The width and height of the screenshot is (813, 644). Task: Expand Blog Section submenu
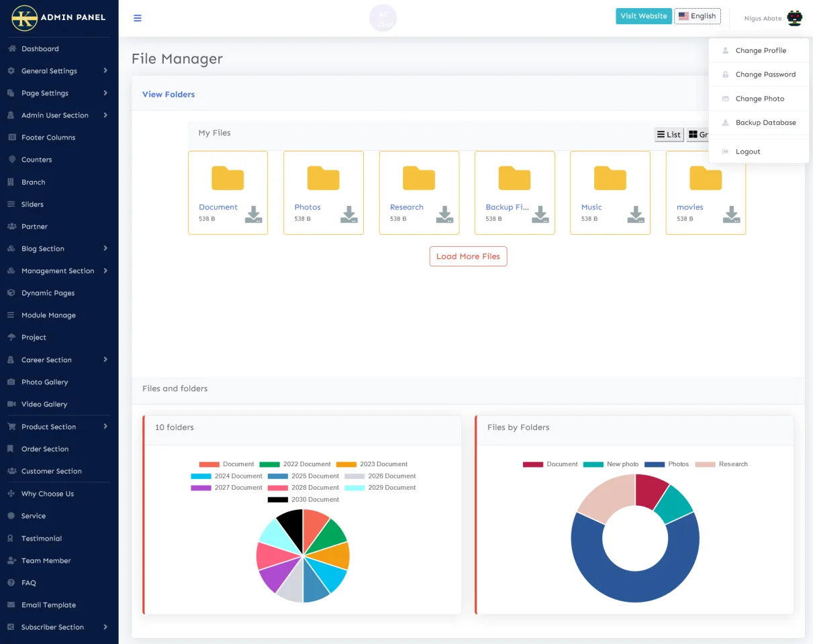[59, 249]
